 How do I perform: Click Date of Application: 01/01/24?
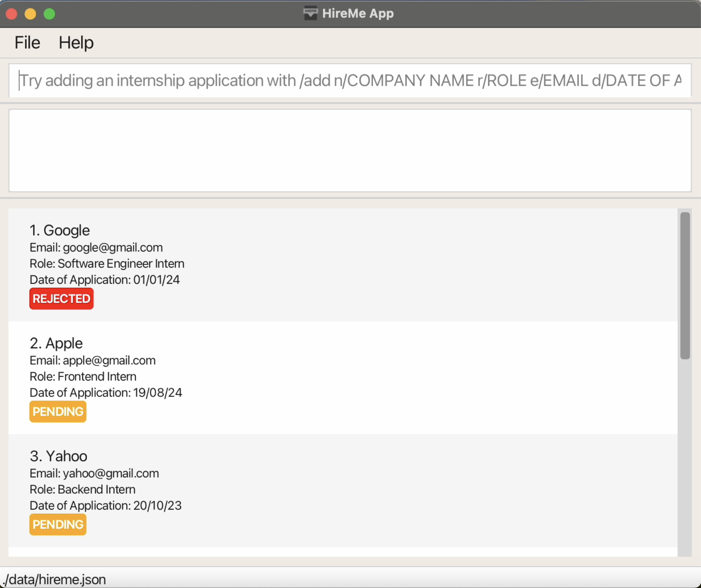(105, 280)
